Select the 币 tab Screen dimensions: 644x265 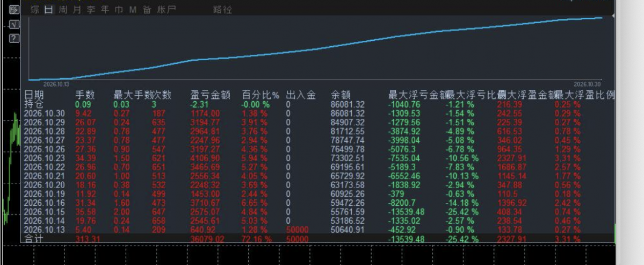119,10
